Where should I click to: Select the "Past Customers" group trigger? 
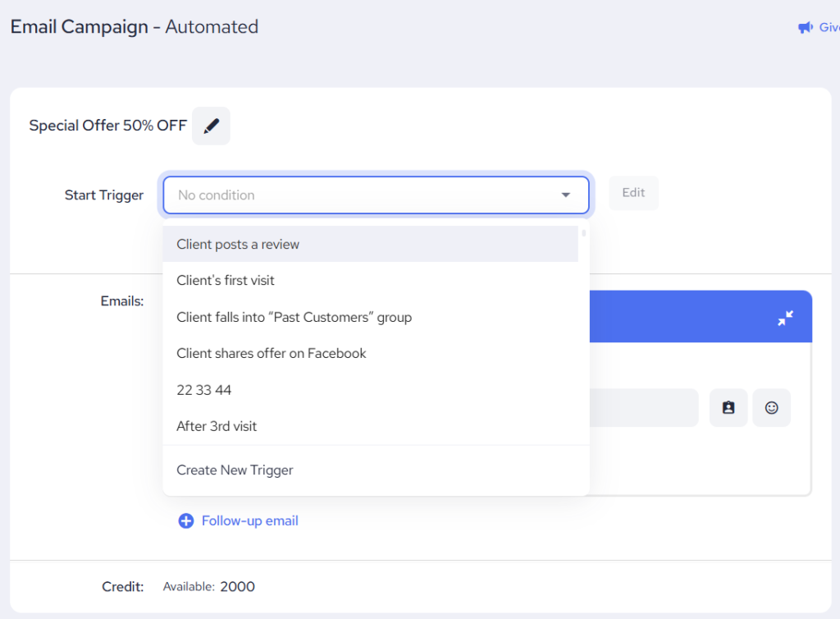pos(294,317)
